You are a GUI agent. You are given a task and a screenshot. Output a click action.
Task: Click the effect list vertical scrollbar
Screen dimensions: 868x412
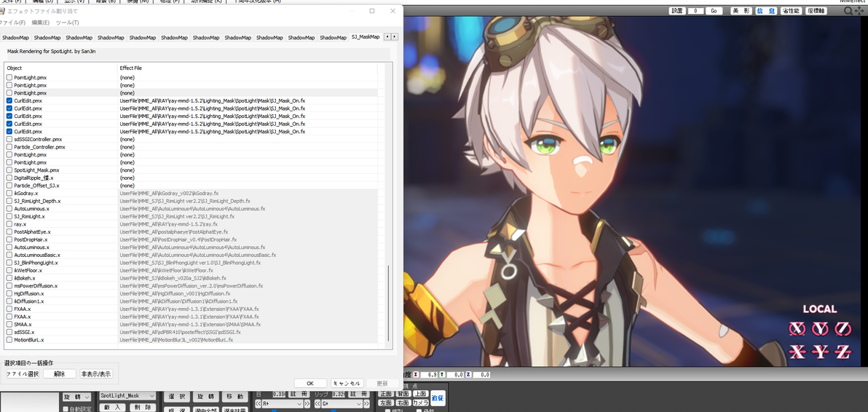pyautogui.click(x=388, y=206)
